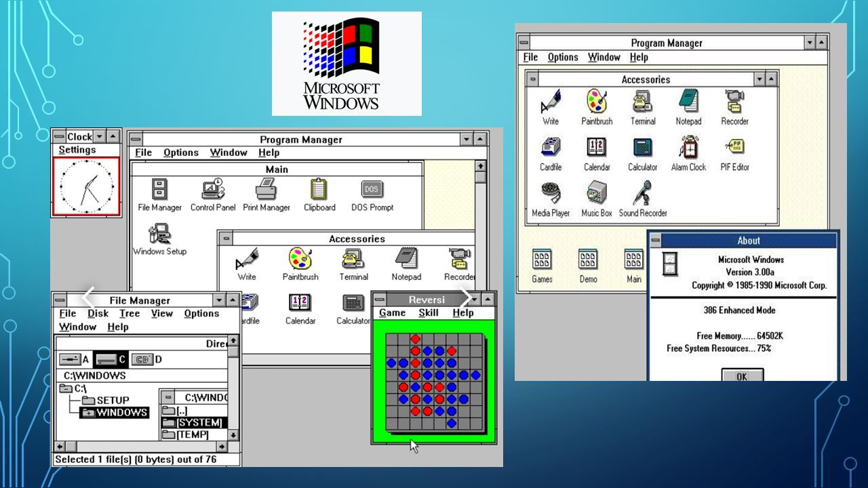Image resolution: width=868 pixels, height=488 pixels.
Task: Launch the Recorder icon in right window
Action: coord(734,107)
